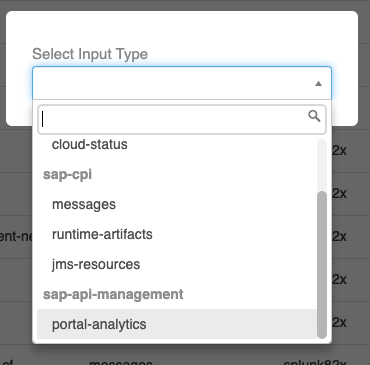Screen dimensions: 370x365
Task: Click the background 2x cell beside messages row
Action: [x=339, y=193]
